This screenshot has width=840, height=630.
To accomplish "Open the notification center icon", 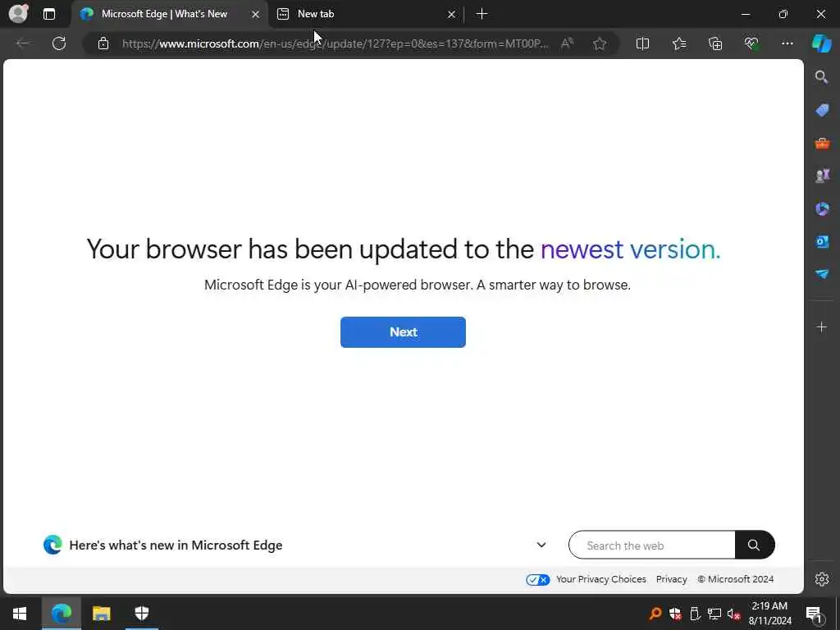I will pos(815,614).
